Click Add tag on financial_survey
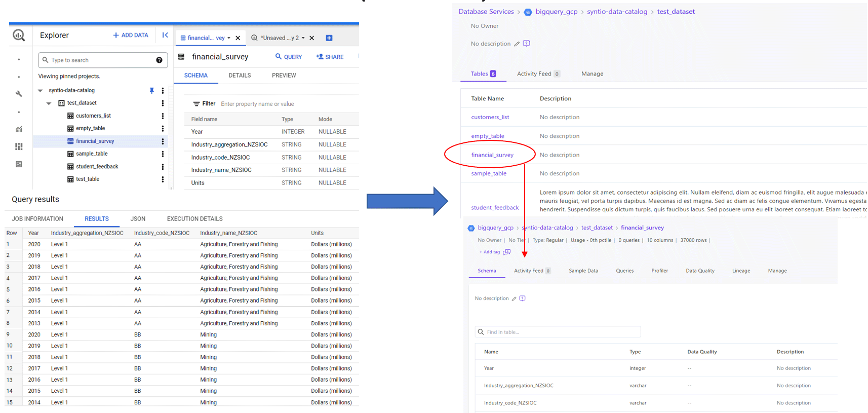The width and height of the screenshot is (868, 413). [489, 252]
